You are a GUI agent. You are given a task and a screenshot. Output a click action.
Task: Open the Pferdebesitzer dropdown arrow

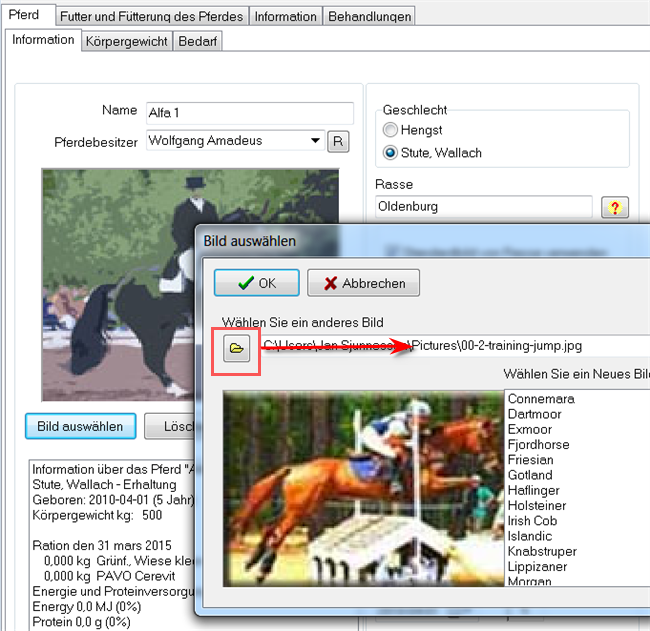[x=315, y=141]
